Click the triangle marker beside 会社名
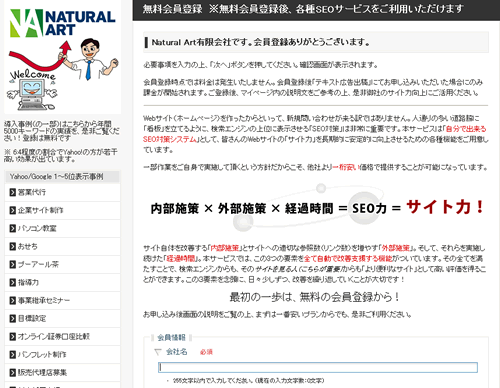 tap(158, 352)
